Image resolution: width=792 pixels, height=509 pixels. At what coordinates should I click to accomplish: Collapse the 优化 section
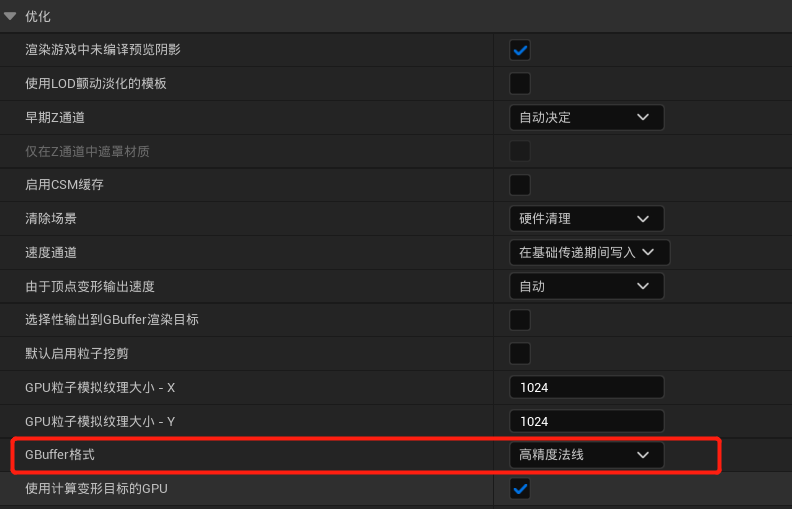pos(10,16)
